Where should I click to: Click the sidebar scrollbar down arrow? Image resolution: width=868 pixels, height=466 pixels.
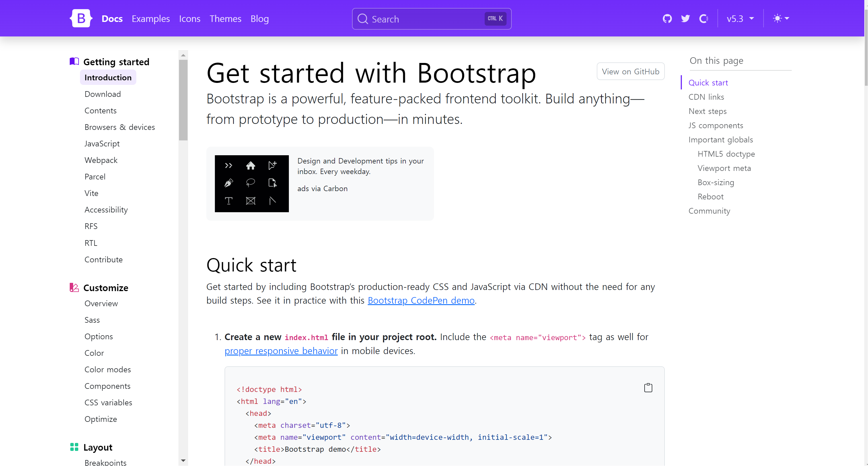(x=183, y=460)
